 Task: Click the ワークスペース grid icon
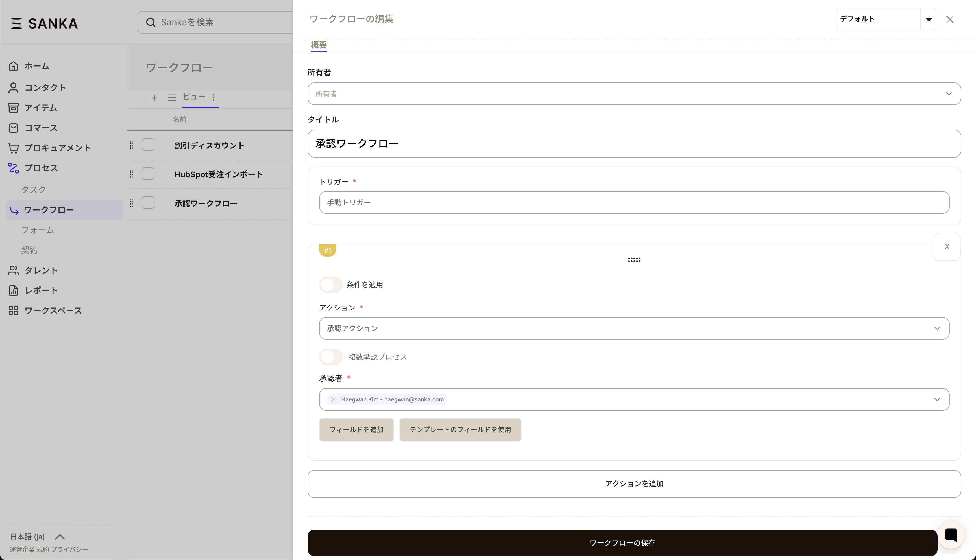tap(14, 310)
